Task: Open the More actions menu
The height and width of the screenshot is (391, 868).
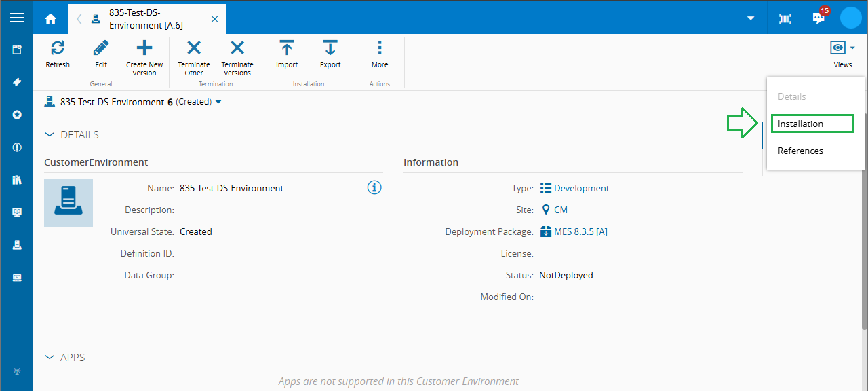Action: [x=380, y=49]
